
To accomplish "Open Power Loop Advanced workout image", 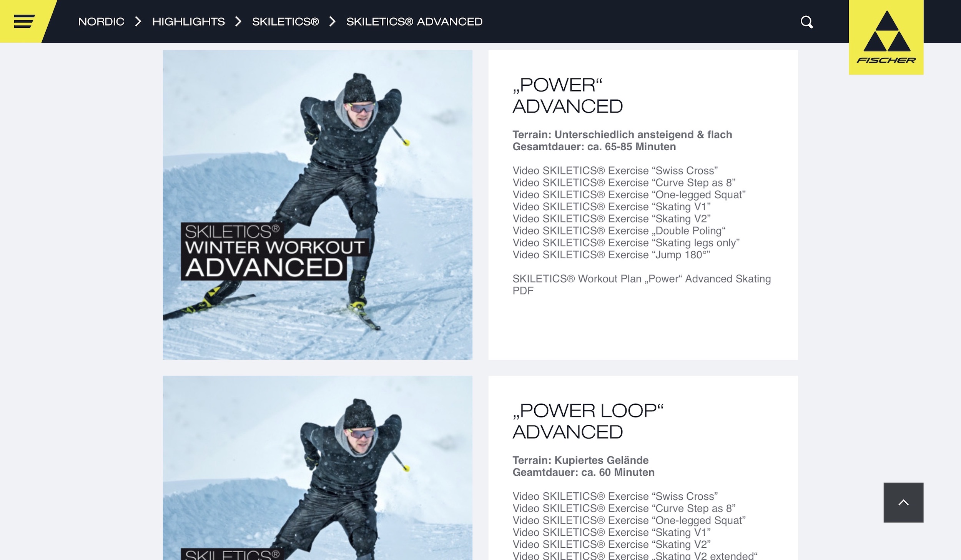I will click(318, 468).
